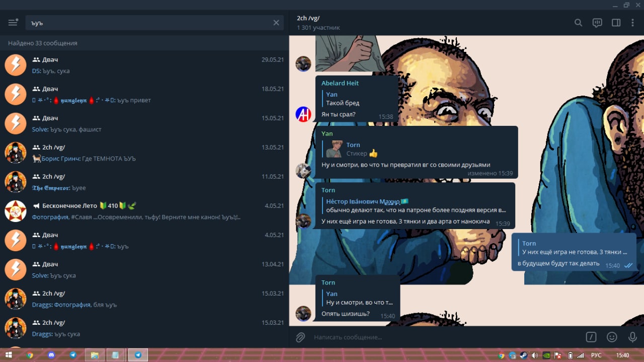Click the first pinned Telegram taskbar icon

point(73,355)
